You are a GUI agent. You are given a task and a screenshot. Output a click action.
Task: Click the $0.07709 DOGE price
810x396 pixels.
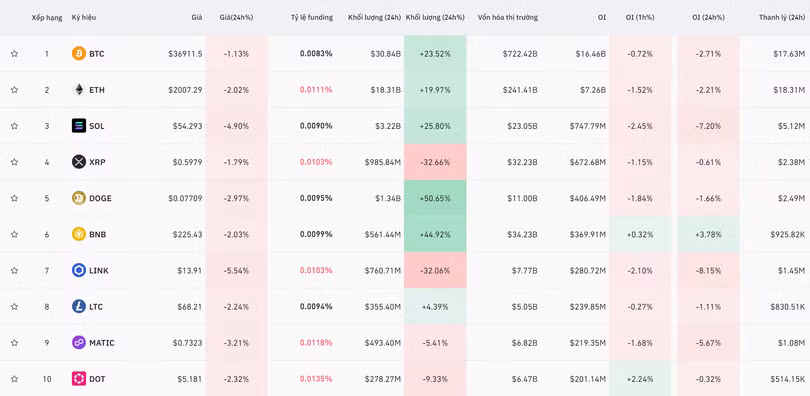pos(185,198)
